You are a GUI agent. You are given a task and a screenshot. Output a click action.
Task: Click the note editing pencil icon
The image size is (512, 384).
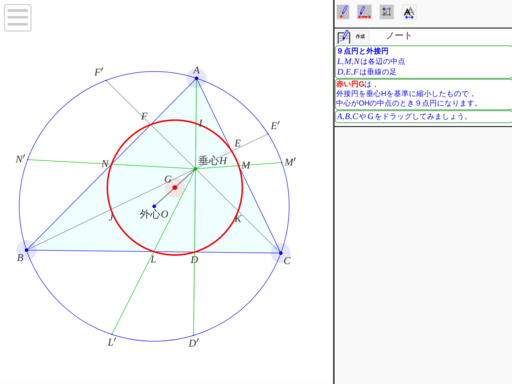pyautogui.click(x=343, y=36)
